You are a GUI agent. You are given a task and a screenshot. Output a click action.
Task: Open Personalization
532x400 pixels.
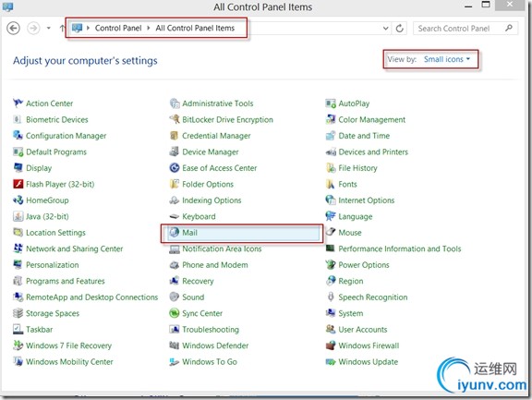[x=53, y=264]
